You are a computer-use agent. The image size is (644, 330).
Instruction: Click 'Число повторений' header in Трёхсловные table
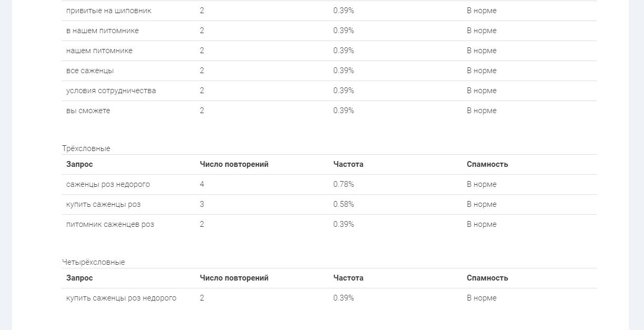234,164
